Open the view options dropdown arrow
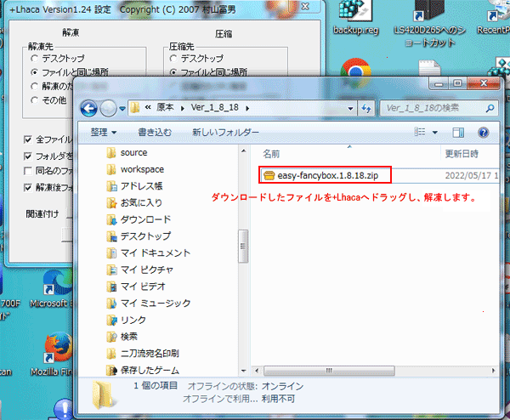 pyautogui.click(x=435, y=133)
